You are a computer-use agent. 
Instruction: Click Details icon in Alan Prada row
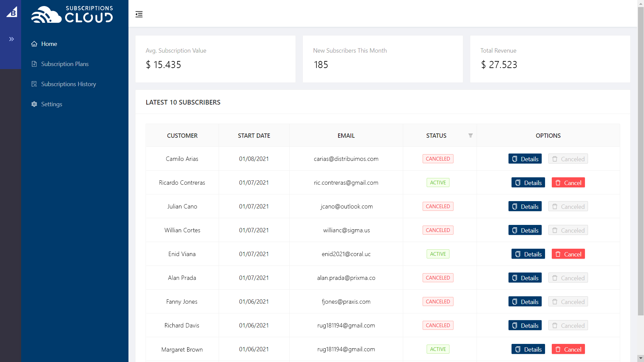click(515, 278)
